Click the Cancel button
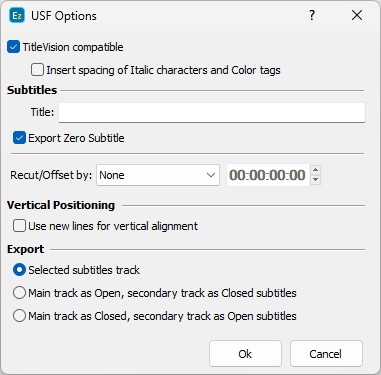This screenshot has width=381, height=375. 326,354
